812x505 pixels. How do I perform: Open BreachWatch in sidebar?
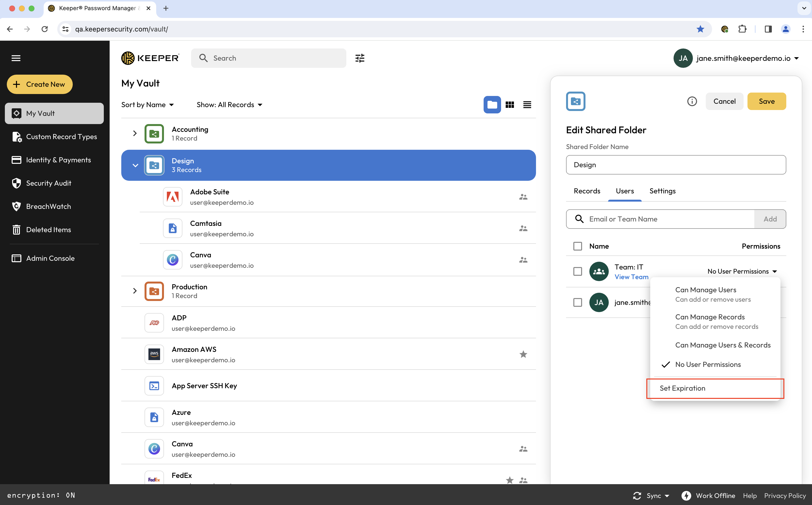pyautogui.click(x=49, y=206)
